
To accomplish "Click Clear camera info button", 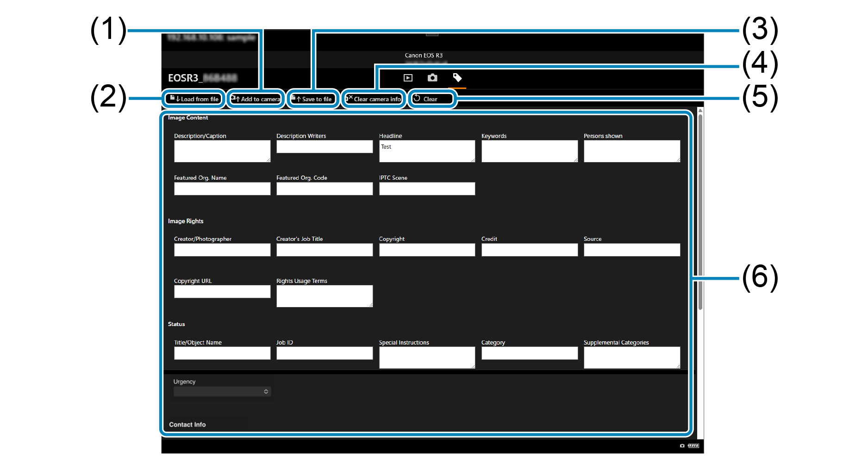I will tap(374, 99).
